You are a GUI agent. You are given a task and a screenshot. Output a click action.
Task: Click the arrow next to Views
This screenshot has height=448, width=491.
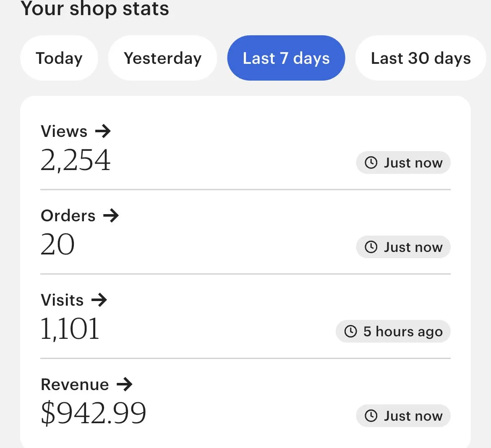103,131
